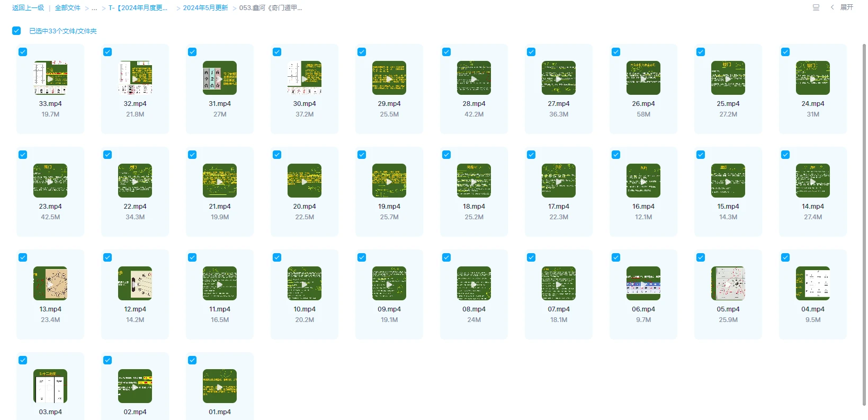The image size is (868, 420).
Task: Click the 25.mp4 file name
Action: pos(728,104)
